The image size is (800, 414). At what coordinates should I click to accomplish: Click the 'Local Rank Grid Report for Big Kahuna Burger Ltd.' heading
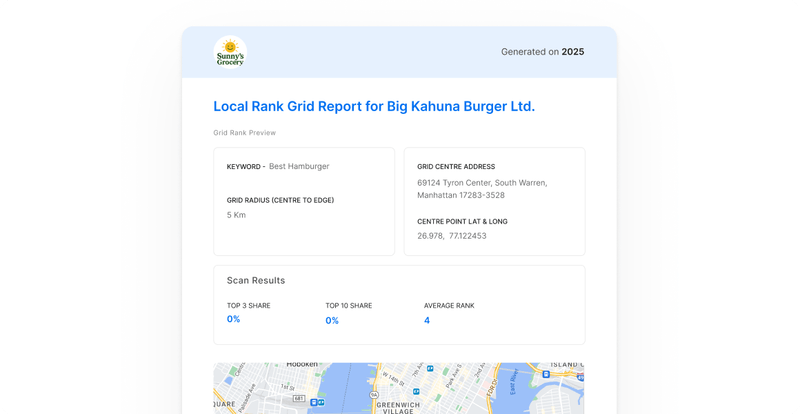click(x=374, y=106)
